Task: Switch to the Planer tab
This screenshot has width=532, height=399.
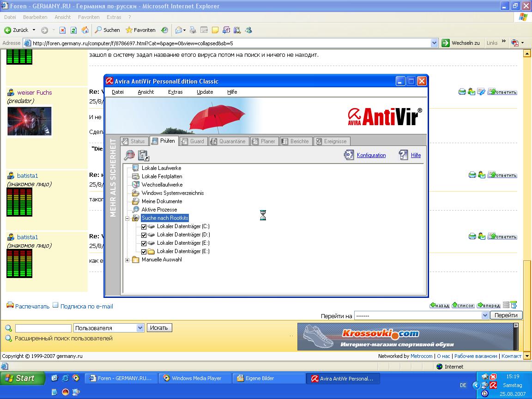Action: click(264, 141)
